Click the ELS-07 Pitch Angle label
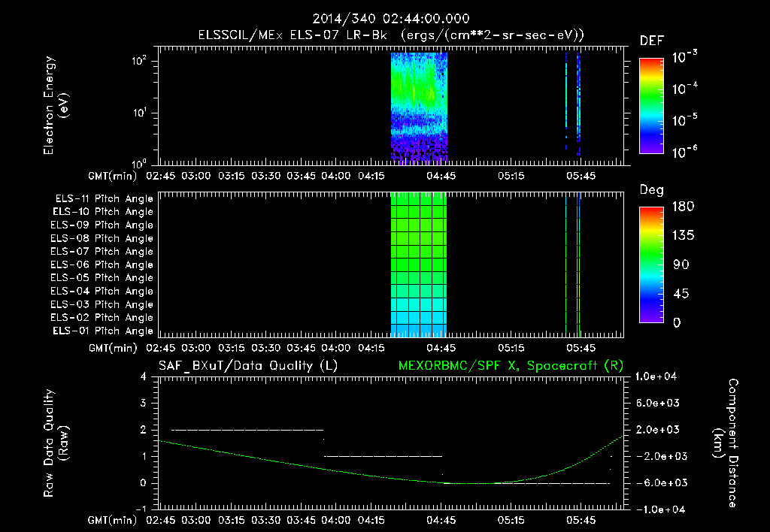 point(102,251)
